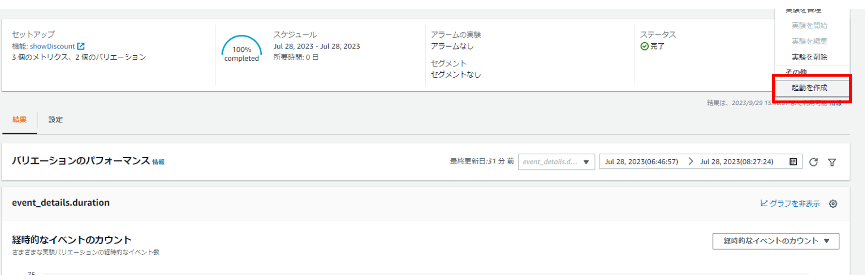The width and height of the screenshot is (868, 280).
Task: Click the end date Jul 28, 2023(08:27:24)
Action: (x=736, y=162)
